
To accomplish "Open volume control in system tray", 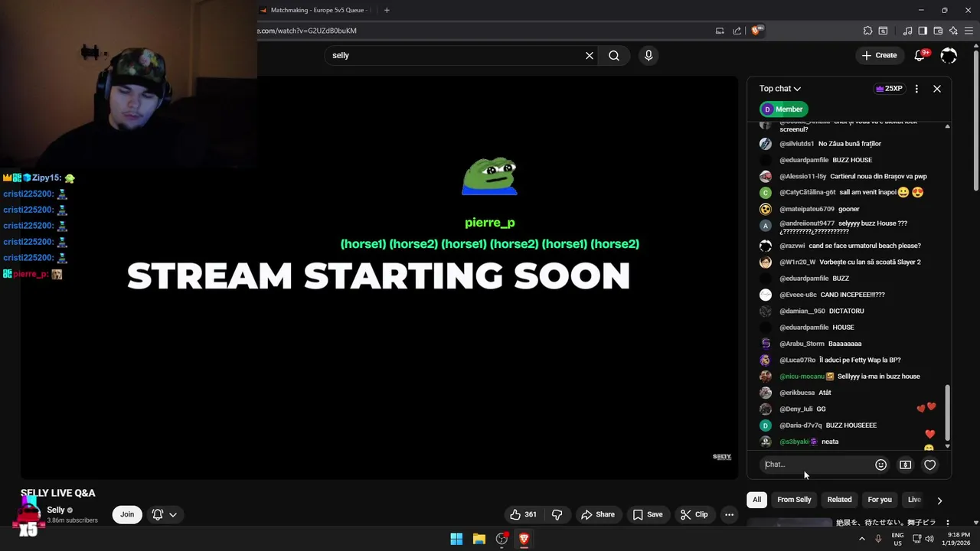I will coord(929,539).
